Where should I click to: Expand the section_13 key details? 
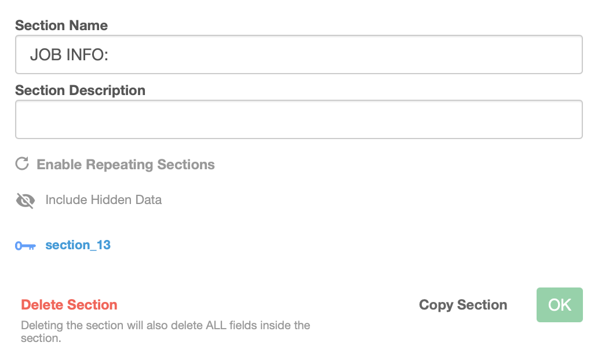(78, 245)
